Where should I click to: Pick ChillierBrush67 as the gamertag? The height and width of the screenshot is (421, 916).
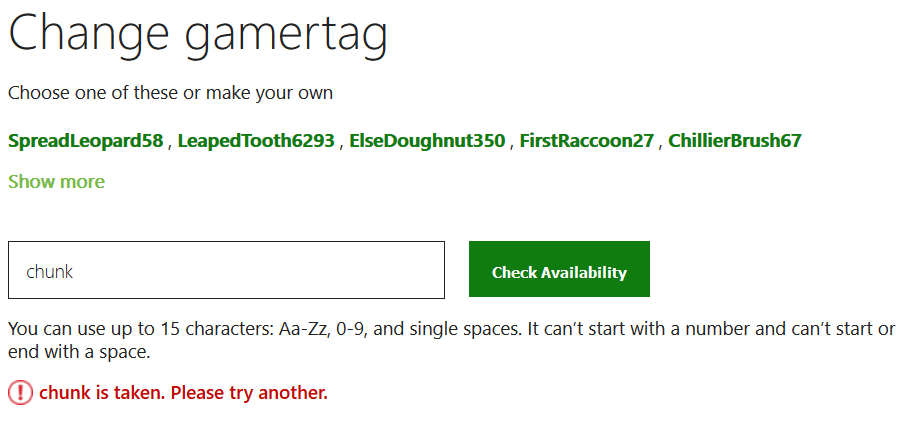pyautogui.click(x=735, y=141)
